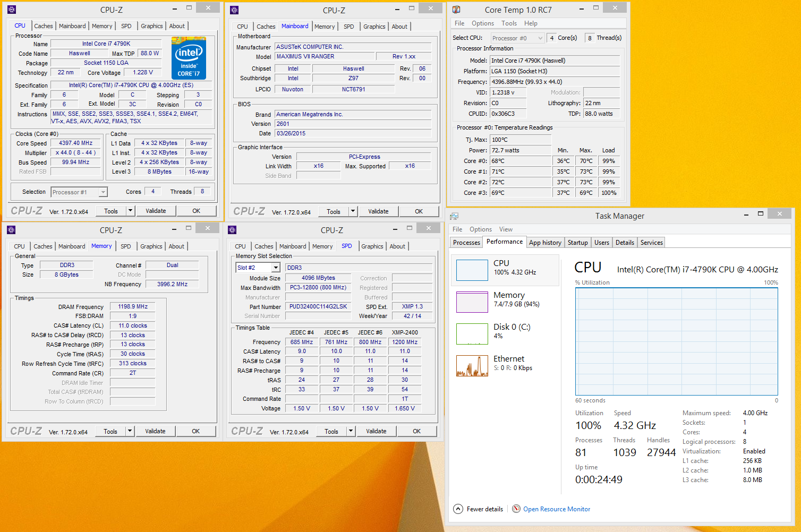The width and height of the screenshot is (801, 532).
Task: Open the File menu in Task Manager
Action: coord(457,229)
